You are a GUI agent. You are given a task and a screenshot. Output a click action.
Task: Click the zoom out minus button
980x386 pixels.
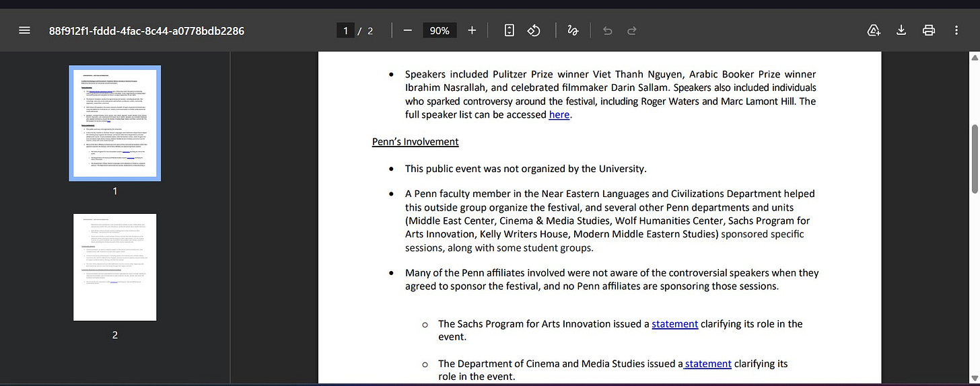pyautogui.click(x=407, y=30)
